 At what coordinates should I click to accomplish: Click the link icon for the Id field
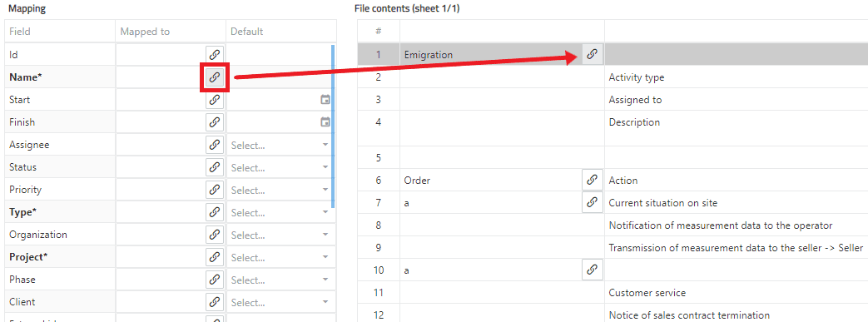tap(214, 55)
